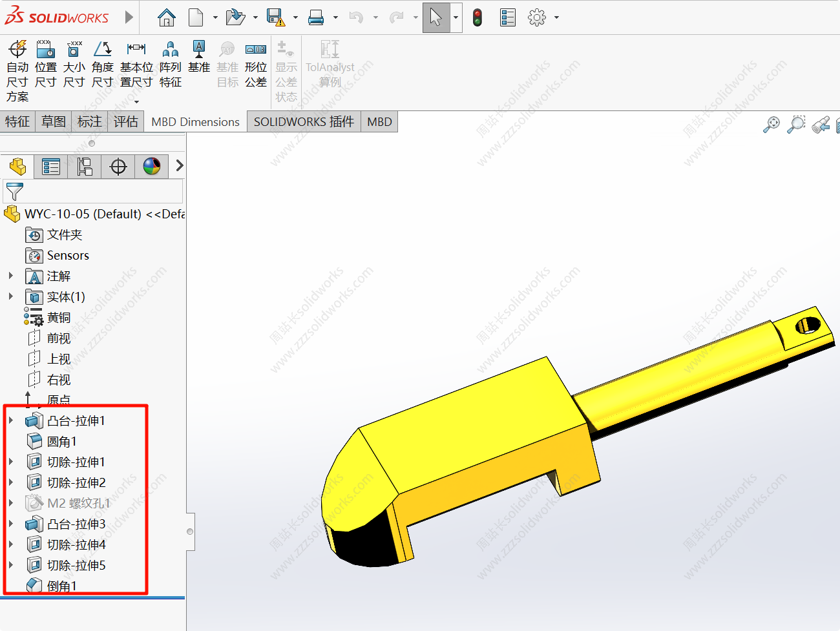Open the DimXpertManager crosshair tab
840x631 pixels.
click(118, 167)
